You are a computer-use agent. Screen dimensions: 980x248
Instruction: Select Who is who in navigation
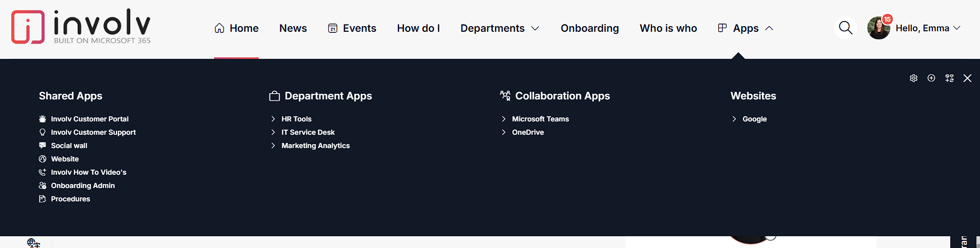pos(668,28)
